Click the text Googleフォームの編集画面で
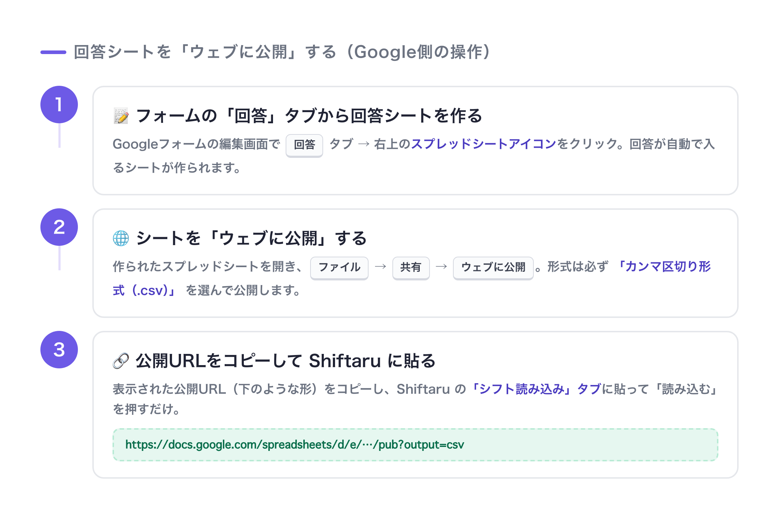Image resolution: width=779 pixels, height=532 pixels. click(197, 144)
